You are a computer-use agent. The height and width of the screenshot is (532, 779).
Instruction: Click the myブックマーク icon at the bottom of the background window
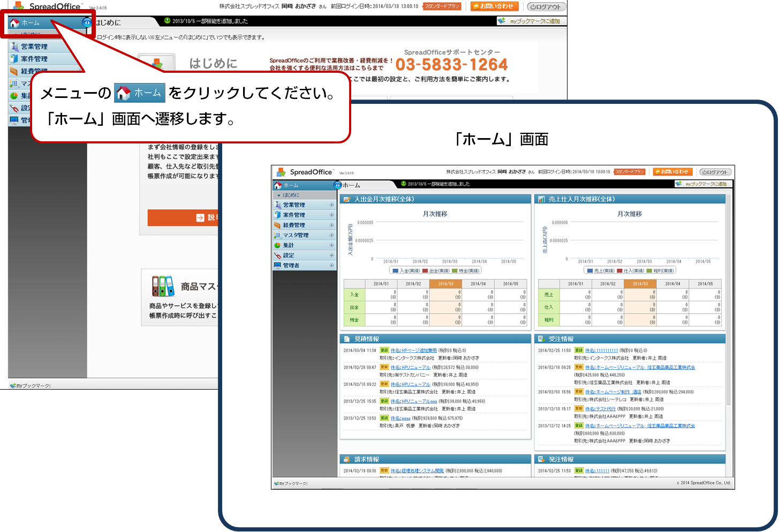click(12, 386)
